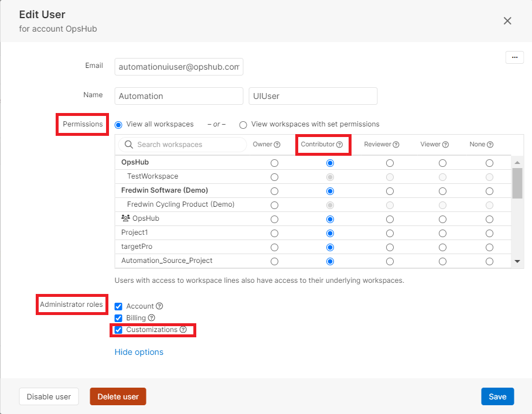Viewport: 532px width, 414px height.
Task: Collapse section with Hide options link
Action: coord(139,352)
